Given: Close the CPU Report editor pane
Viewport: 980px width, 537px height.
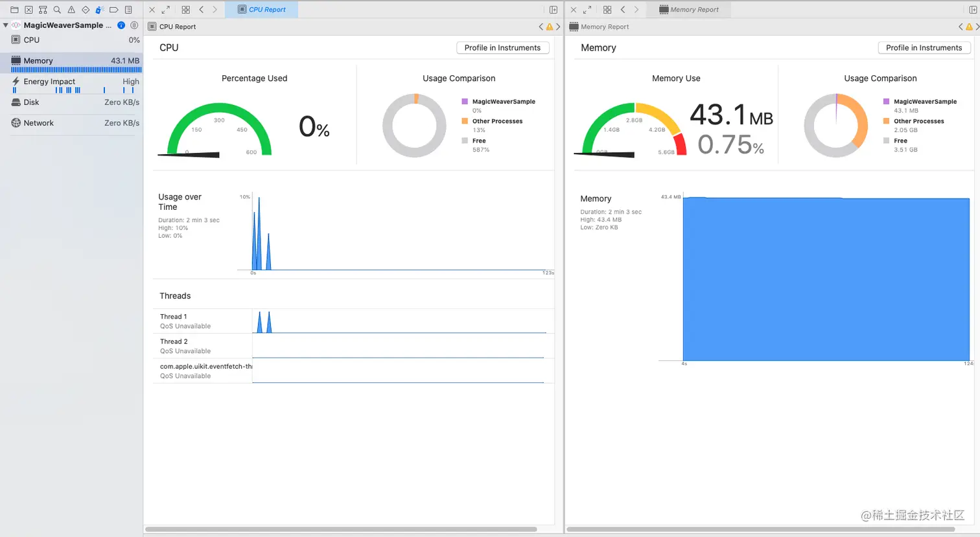Looking at the screenshot, I should [152, 10].
